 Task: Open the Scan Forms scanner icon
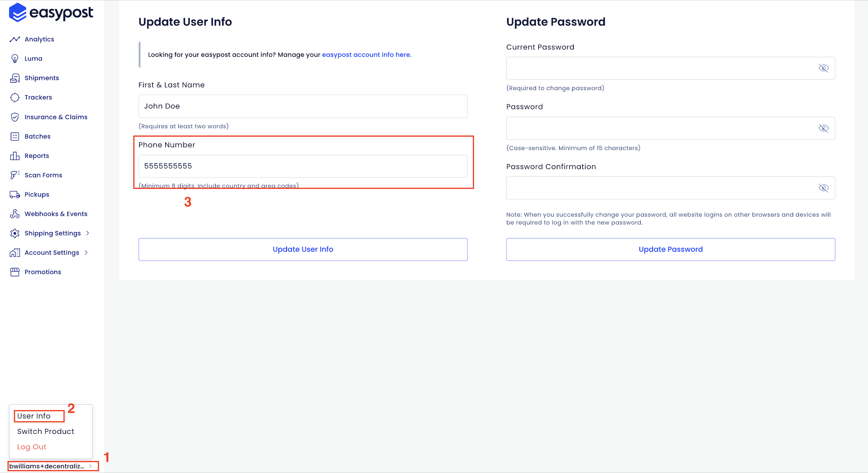[x=15, y=175]
